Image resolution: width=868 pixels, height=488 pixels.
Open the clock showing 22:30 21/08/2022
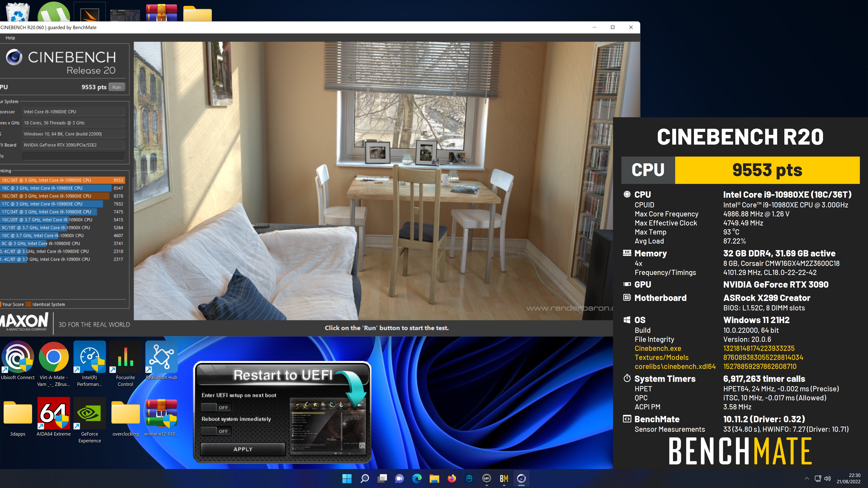(849, 478)
